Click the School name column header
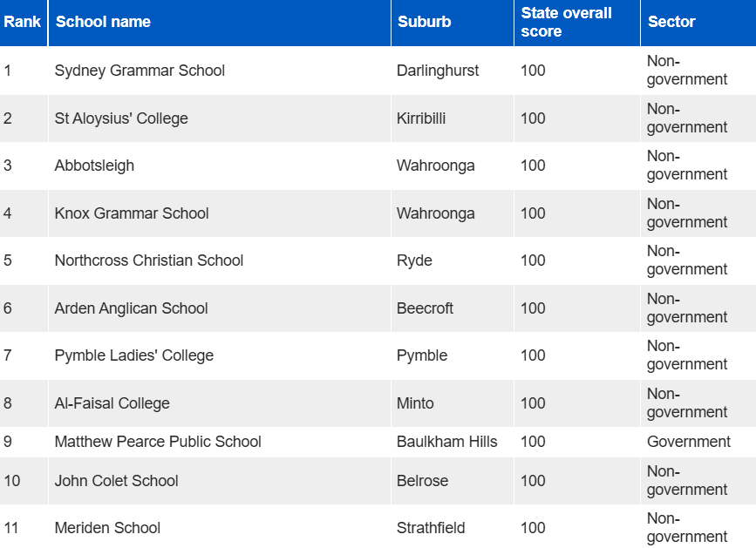Screen dimensions: 756x548 point(103,22)
